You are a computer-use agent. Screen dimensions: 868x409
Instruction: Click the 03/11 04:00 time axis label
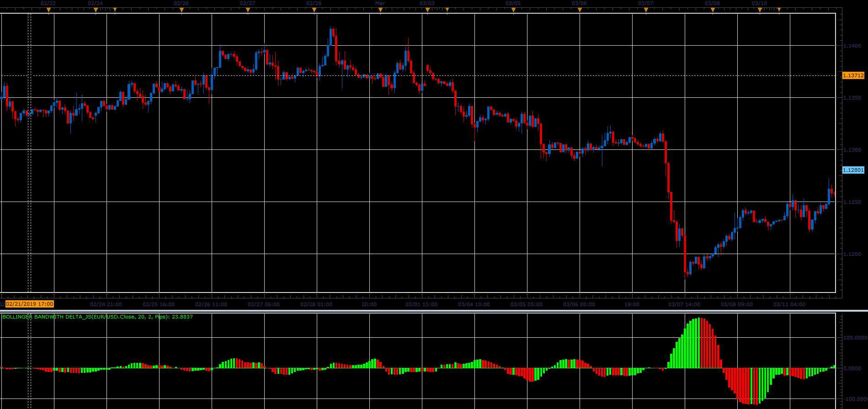[789, 304]
